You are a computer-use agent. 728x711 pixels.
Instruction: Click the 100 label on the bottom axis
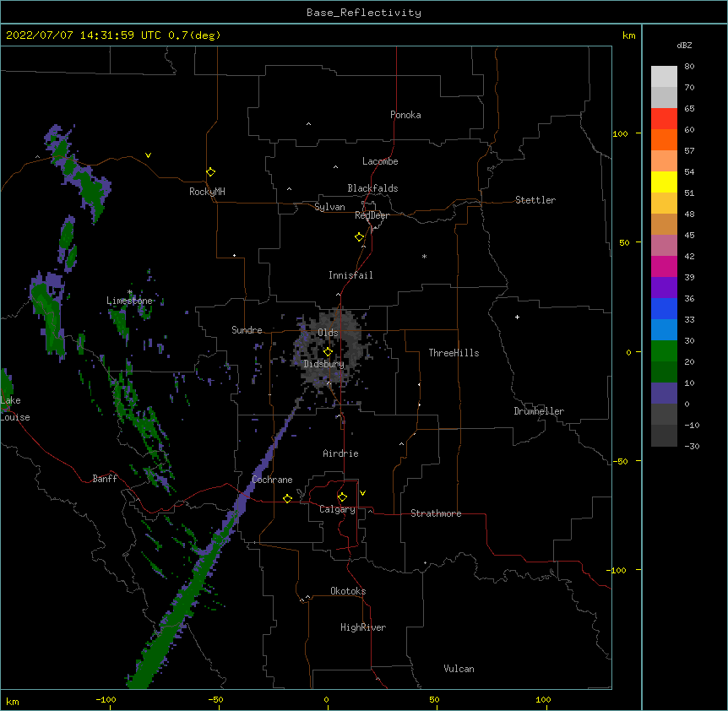click(543, 699)
